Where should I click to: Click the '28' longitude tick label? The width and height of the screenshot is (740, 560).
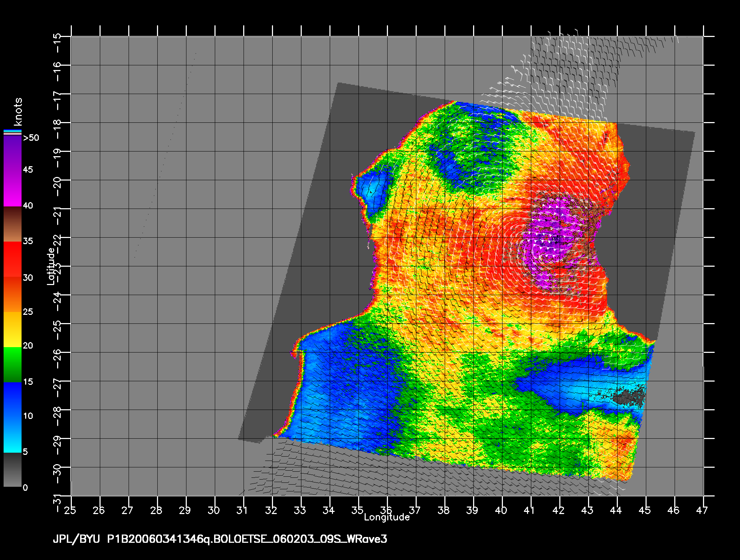pyautogui.click(x=156, y=510)
